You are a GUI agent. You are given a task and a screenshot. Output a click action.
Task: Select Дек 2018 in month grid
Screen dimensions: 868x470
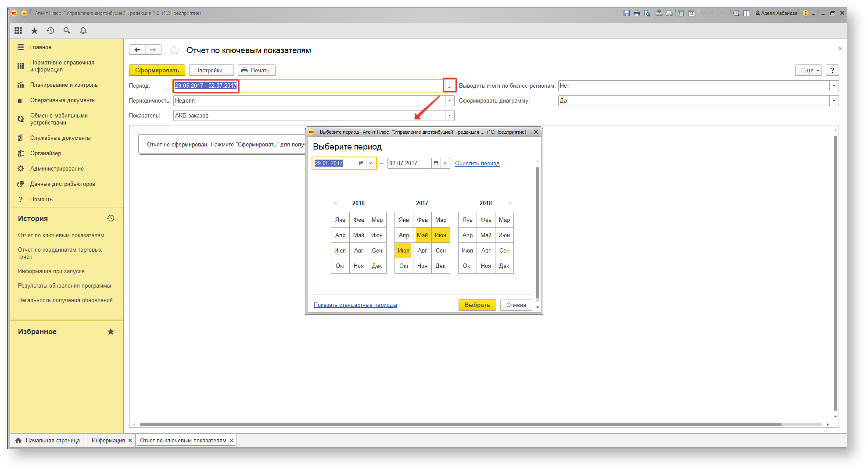click(x=504, y=266)
